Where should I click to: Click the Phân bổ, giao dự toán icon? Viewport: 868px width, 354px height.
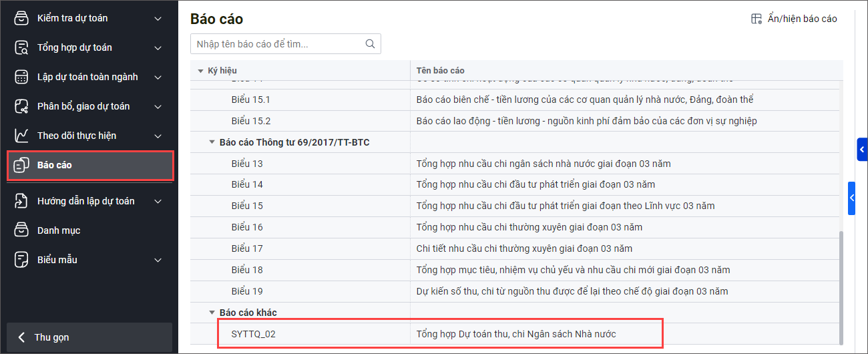21,106
